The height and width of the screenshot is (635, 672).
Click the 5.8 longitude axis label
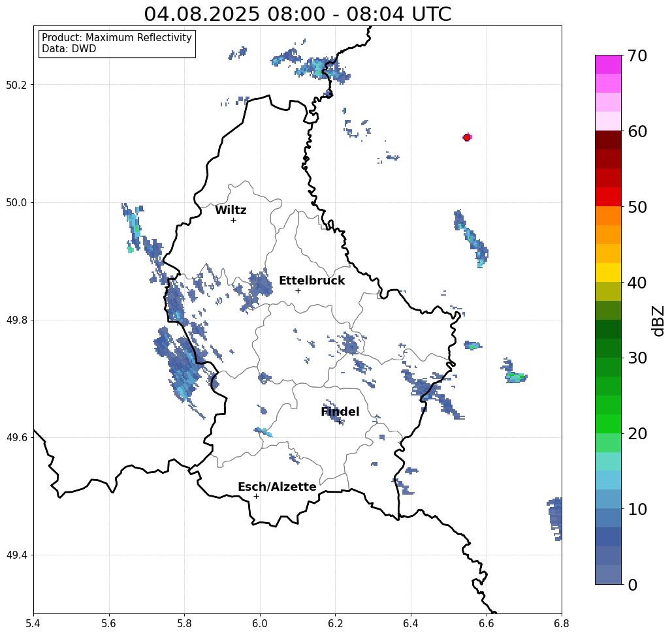click(184, 623)
